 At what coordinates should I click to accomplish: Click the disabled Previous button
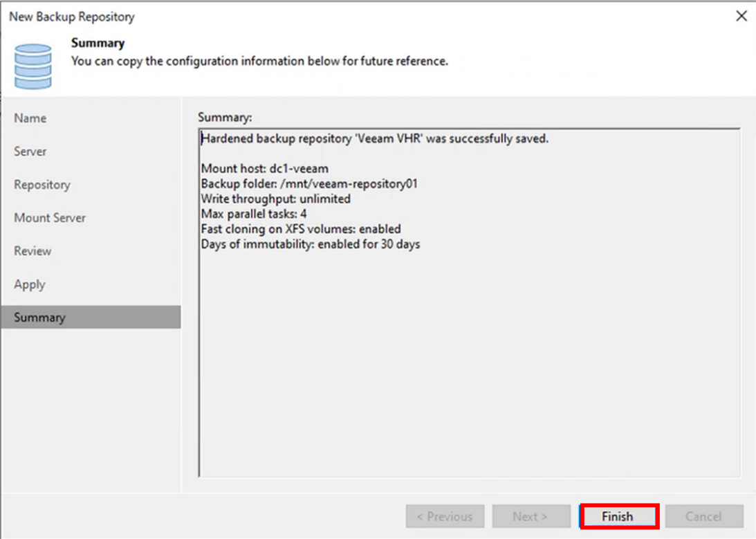445,516
